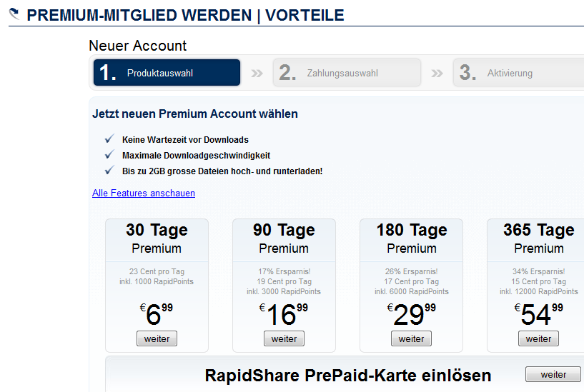
Task: Click the '17% Ersparnis!' text
Action: coord(284,271)
